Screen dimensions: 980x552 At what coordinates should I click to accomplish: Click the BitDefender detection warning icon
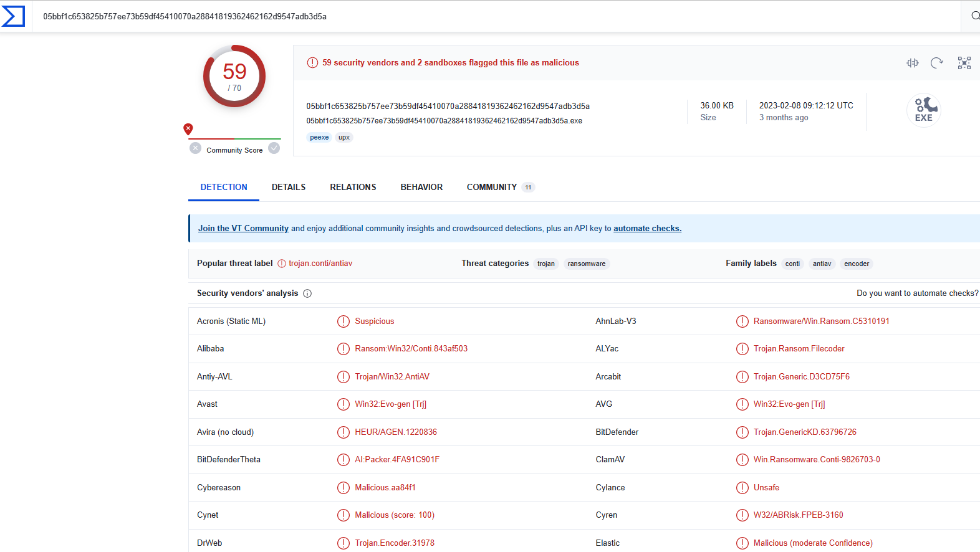[742, 432]
